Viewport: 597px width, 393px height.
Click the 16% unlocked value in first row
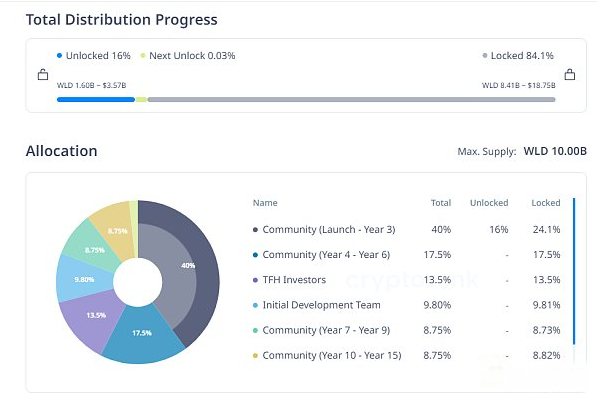point(499,230)
